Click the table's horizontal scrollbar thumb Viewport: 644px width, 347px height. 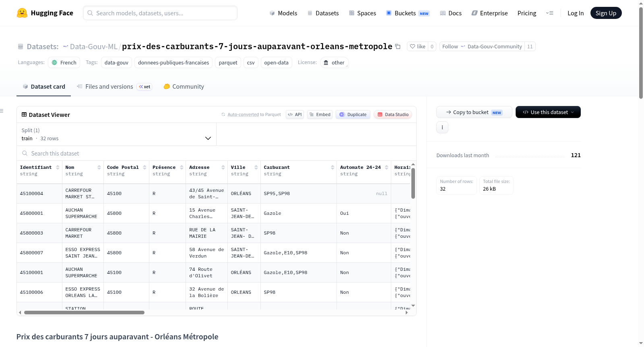(x=84, y=312)
